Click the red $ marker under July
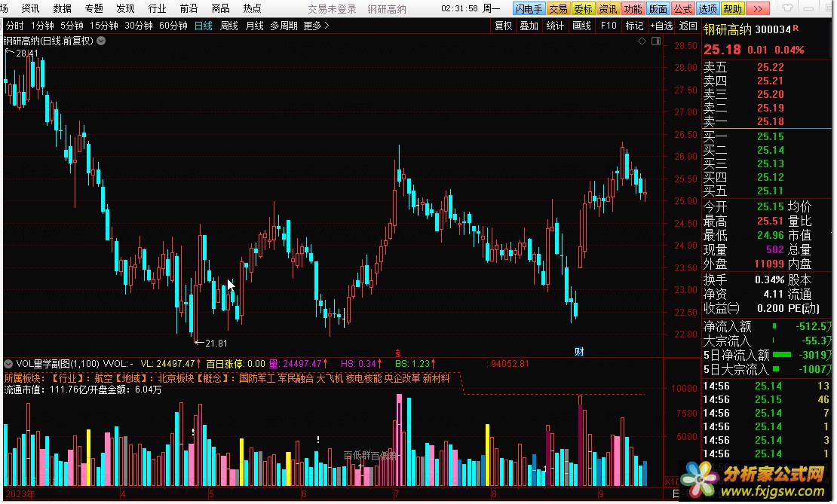This screenshot has height=504, width=837. 397,353
